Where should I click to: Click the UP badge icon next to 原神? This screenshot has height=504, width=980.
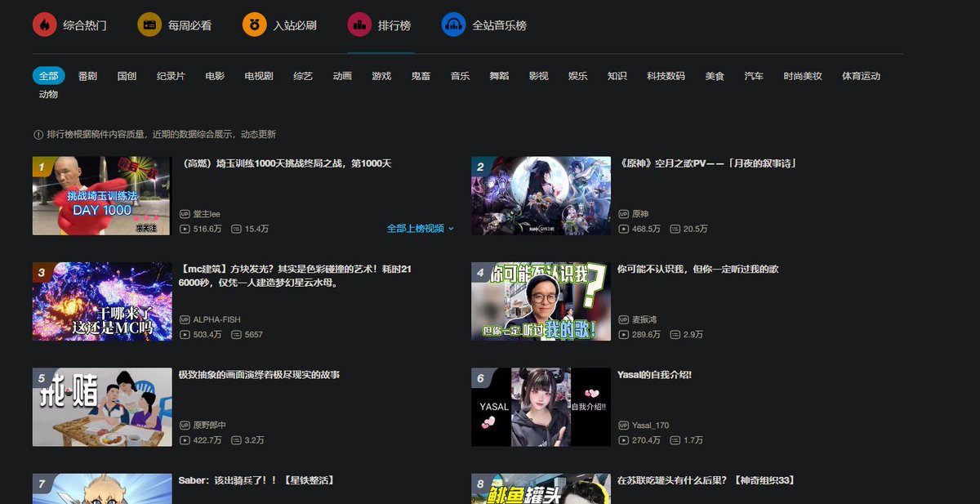(x=624, y=214)
